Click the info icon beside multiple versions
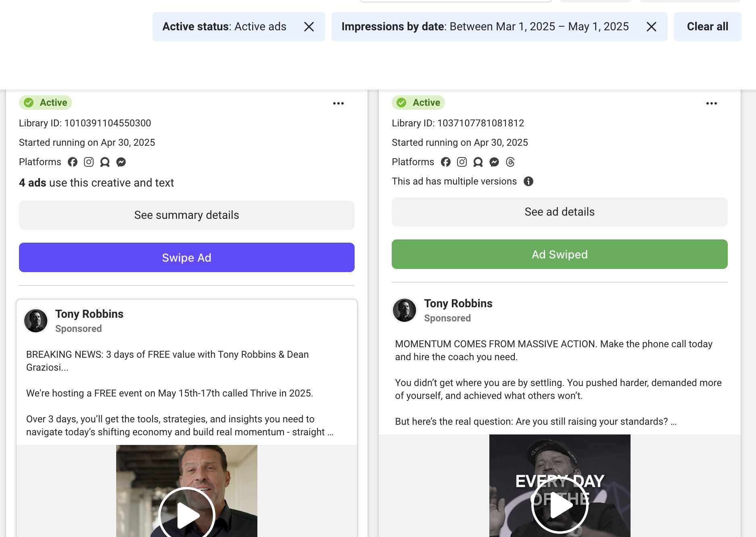This screenshot has width=756, height=537. 528,181
